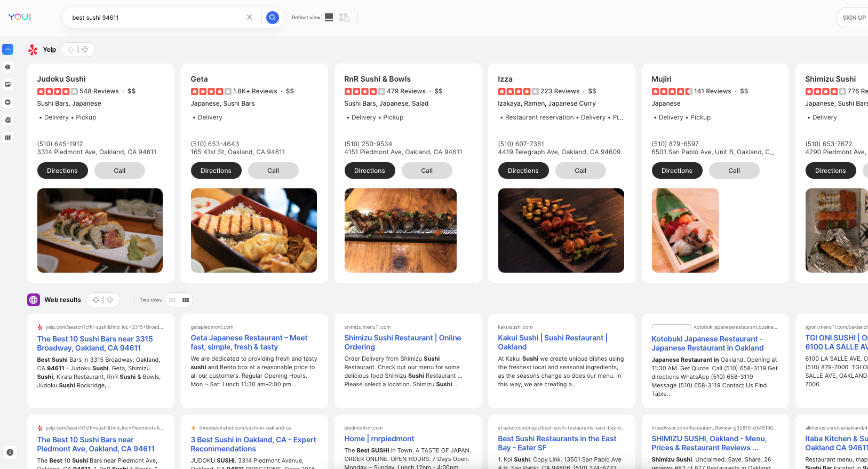
Task: Open 'The Best 10 Sushi Bars near 3315 Broadway' link
Action: pyautogui.click(x=95, y=343)
